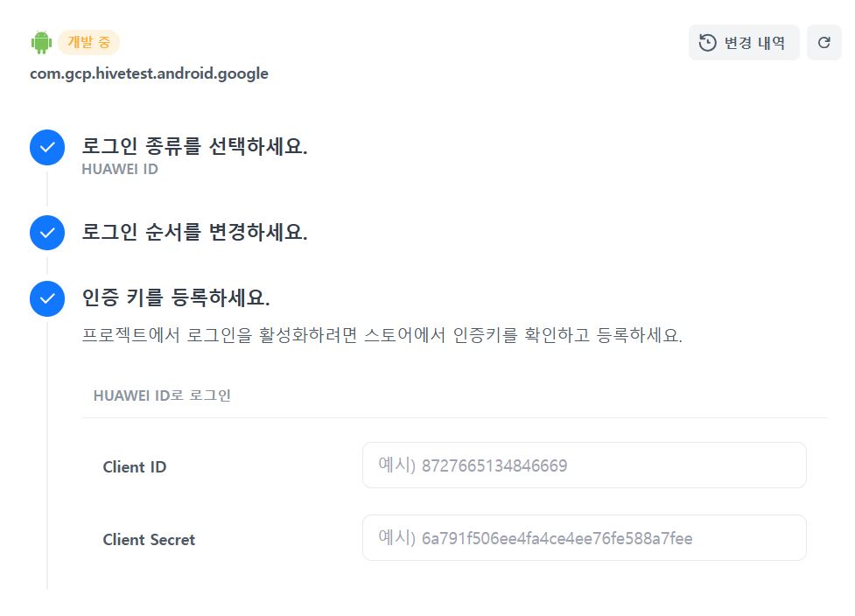Click the 개발 중 status badge
Screen dimensions: 855x616
(x=88, y=42)
